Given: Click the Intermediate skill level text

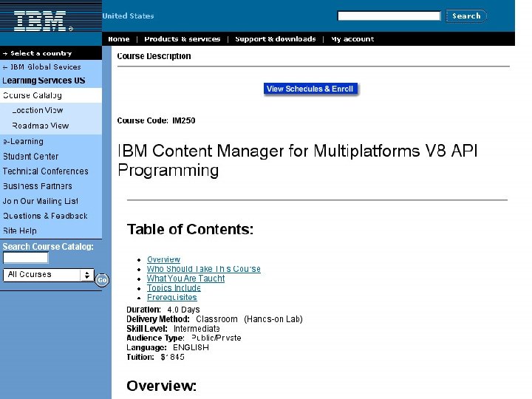Looking at the screenshot, I should [197, 328].
